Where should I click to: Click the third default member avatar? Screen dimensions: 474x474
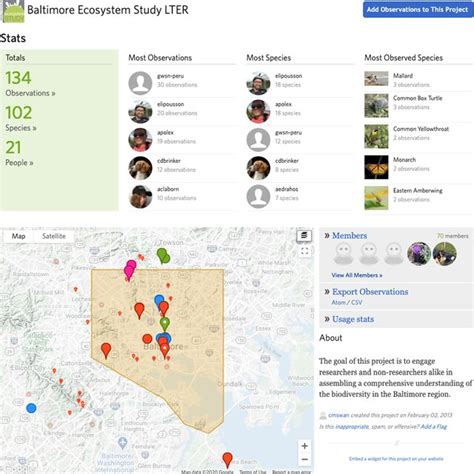[x=394, y=254]
